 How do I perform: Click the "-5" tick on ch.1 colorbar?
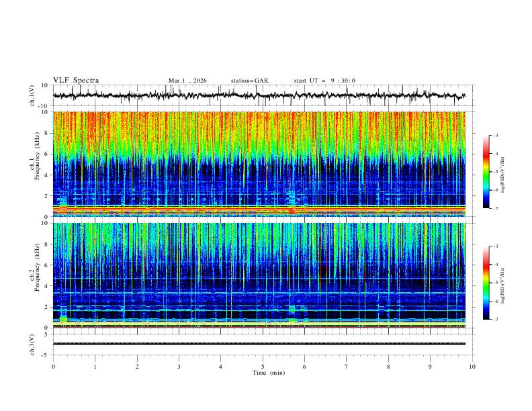[x=495, y=172]
